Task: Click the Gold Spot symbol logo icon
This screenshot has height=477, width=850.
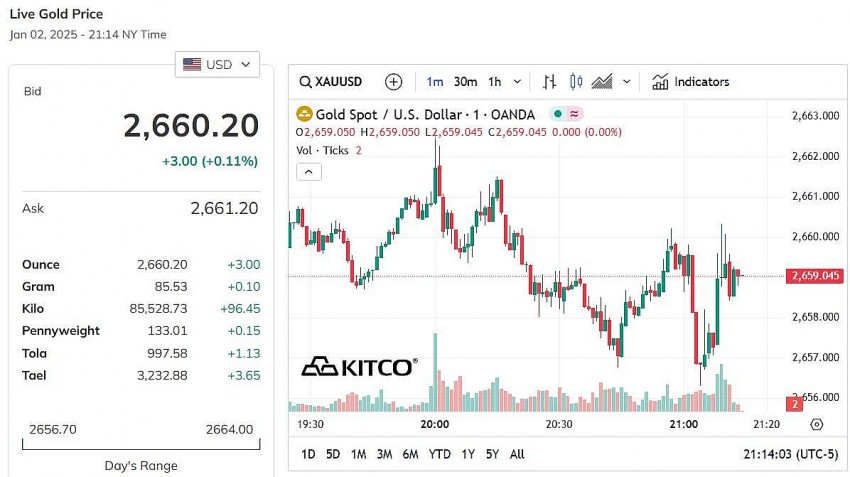Action: pyautogui.click(x=305, y=115)
